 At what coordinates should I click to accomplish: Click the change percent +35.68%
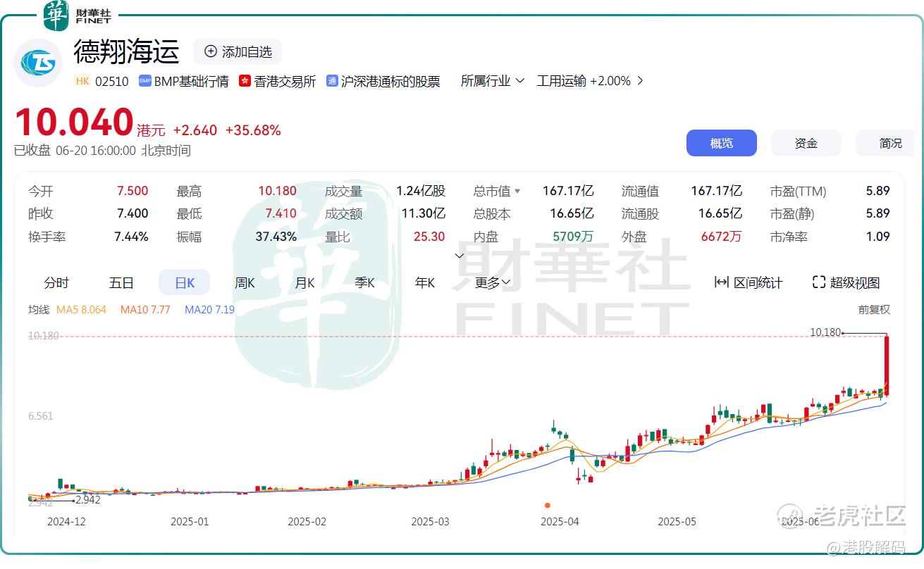(253, 130)
